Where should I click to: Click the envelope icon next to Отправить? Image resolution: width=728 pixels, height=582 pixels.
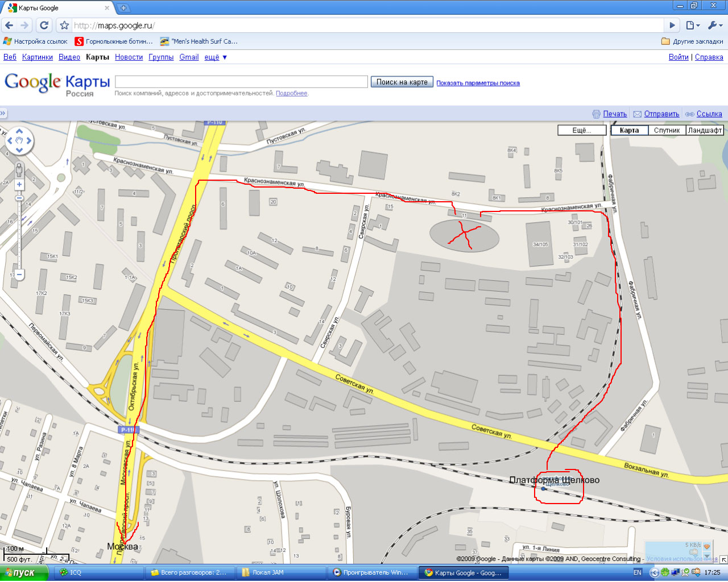pyautogui.click(x=638, y=114)
